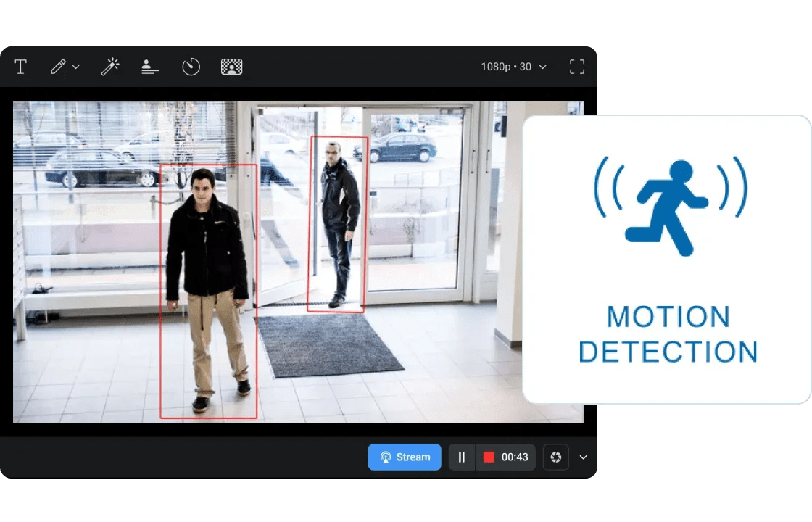Open the Timer tool
This screenshot has height=522, width=812.
click(190, 67)
